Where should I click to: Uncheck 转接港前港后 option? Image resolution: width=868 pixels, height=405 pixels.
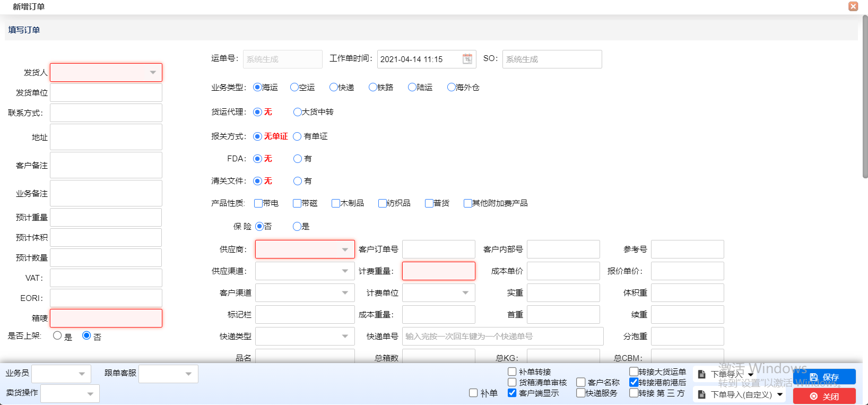[x=633, y=382]
